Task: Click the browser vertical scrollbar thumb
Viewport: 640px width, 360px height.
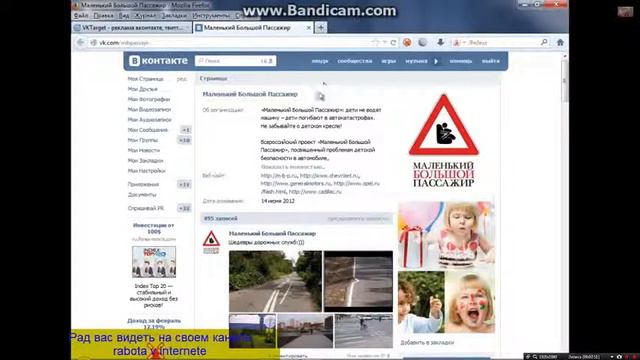Action: point(564,82)
